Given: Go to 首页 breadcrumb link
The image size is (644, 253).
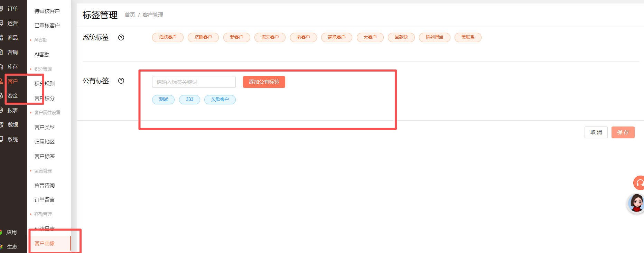Looking at the screenshot, I should pyautogui.click(x=130, y=15).
